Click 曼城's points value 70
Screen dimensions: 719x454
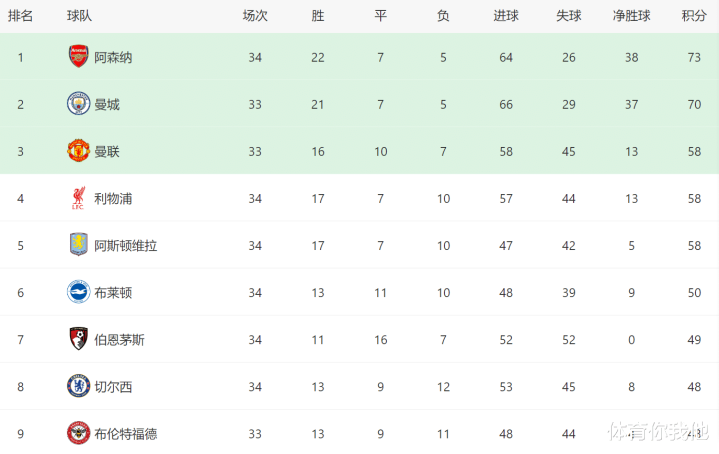694,104
